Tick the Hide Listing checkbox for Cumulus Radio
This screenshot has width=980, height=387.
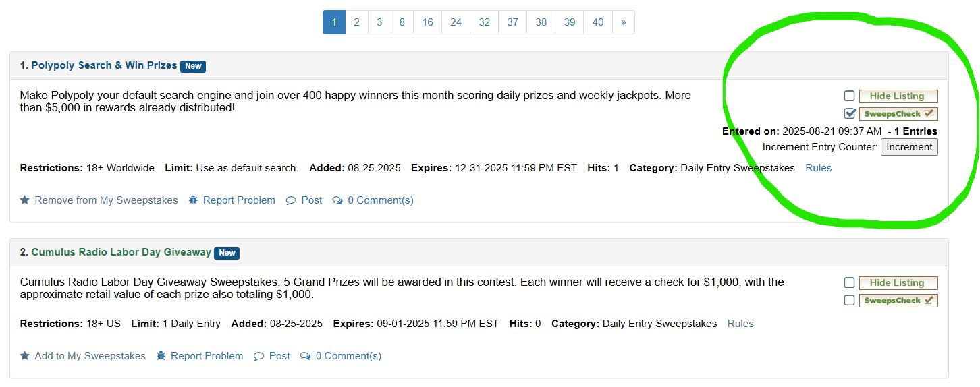(x=849, y=282)
